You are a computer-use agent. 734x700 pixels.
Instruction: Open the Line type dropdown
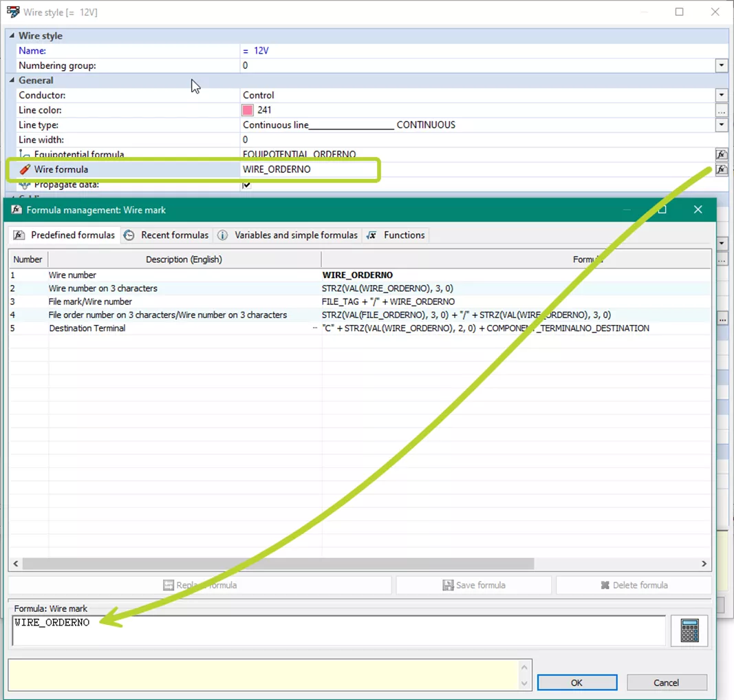pyautogui.click(x=721, y=125)
